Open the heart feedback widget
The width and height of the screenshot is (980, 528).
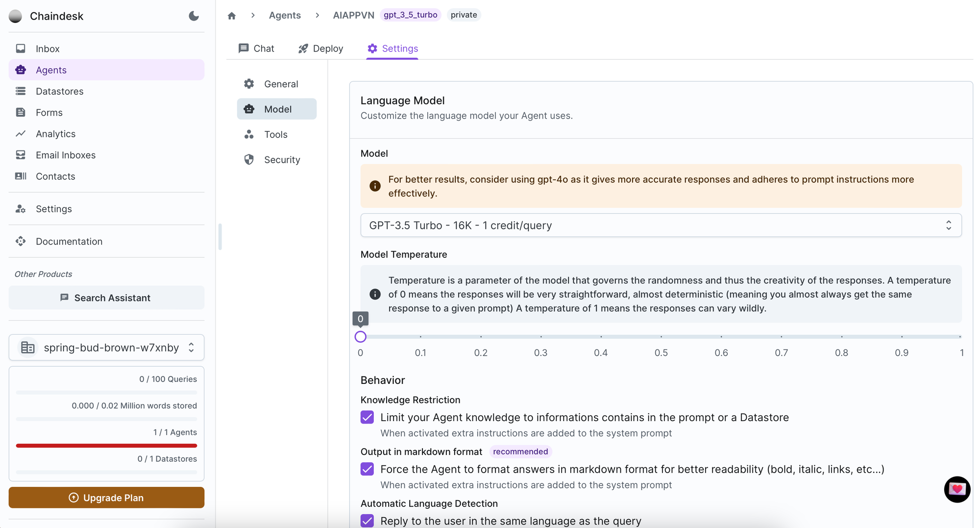(957, 489)
